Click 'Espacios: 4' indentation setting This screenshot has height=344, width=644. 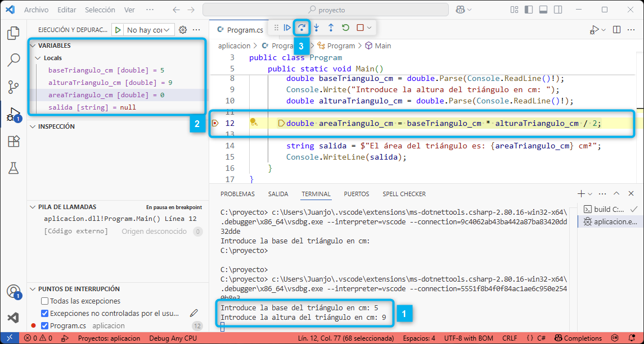point(418,338)
